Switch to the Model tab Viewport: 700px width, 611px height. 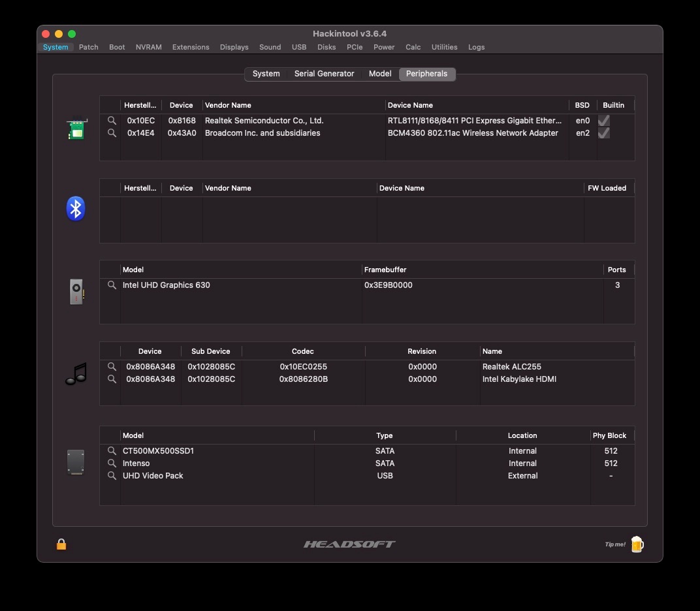pyautogui.click(x=380, y=74)
